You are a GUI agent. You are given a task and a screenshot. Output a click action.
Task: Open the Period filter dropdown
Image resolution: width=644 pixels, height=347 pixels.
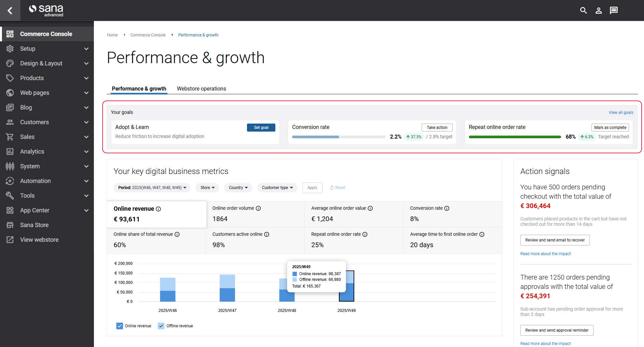click(152, 188)
